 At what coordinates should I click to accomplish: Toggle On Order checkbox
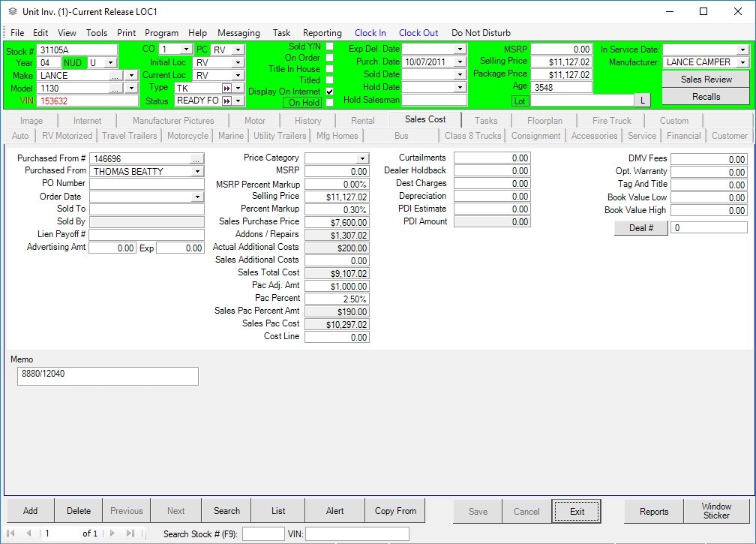point(330,57)
